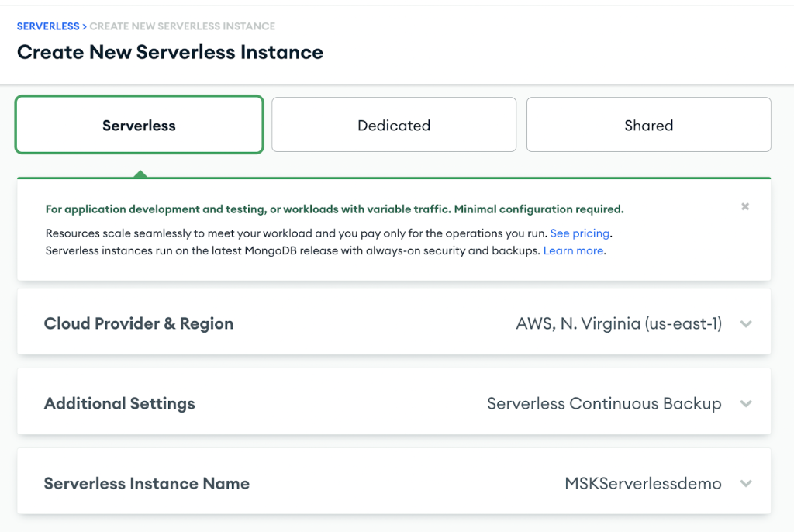The width and height of the screenshot is (794, 532).
Task: Click the Additional Settings heading
Action: coord(119,403)
